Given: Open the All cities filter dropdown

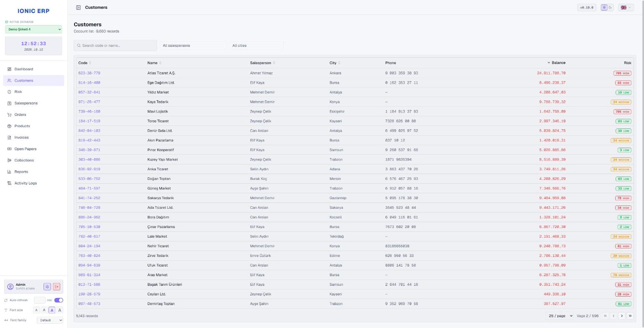Looking at the screenshot, I should (x=257, y=46).
